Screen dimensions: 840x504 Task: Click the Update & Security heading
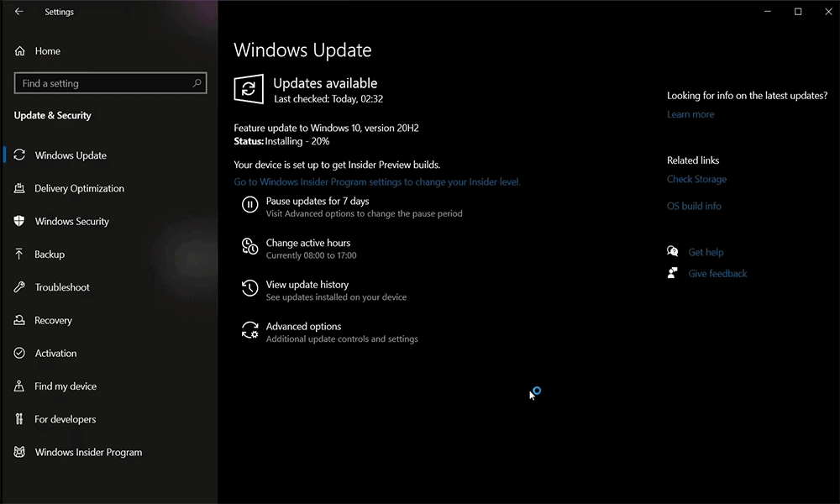click(52, 115)
